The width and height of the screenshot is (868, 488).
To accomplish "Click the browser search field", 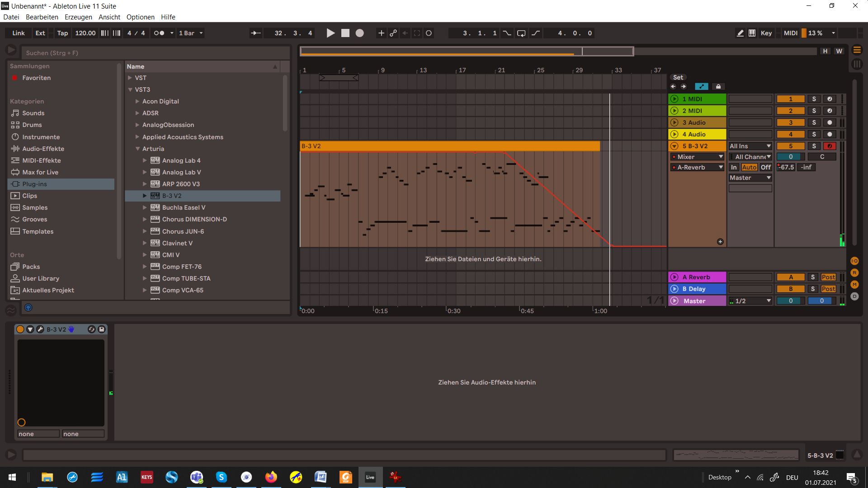I will click(156, 53).
